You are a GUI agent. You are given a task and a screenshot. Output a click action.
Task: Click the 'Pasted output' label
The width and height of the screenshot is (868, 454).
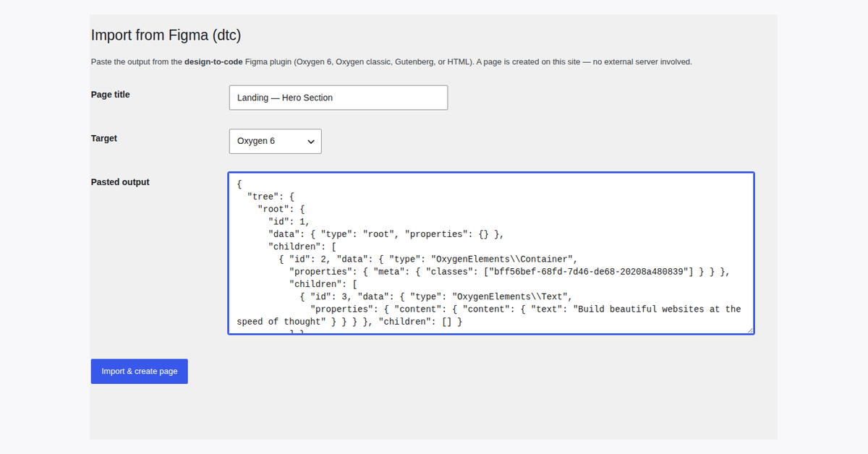click(120, 182)
